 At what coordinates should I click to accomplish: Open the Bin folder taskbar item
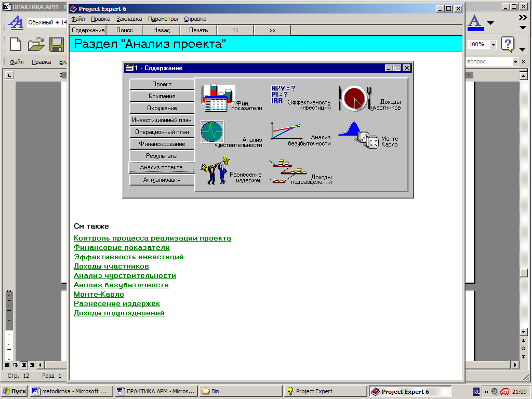tap(241, 391)
